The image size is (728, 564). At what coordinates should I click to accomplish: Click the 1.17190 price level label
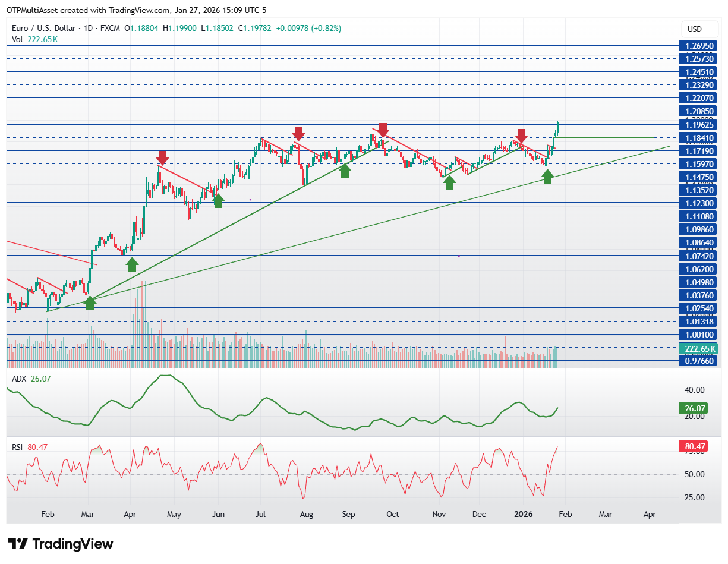coord(699,150)
